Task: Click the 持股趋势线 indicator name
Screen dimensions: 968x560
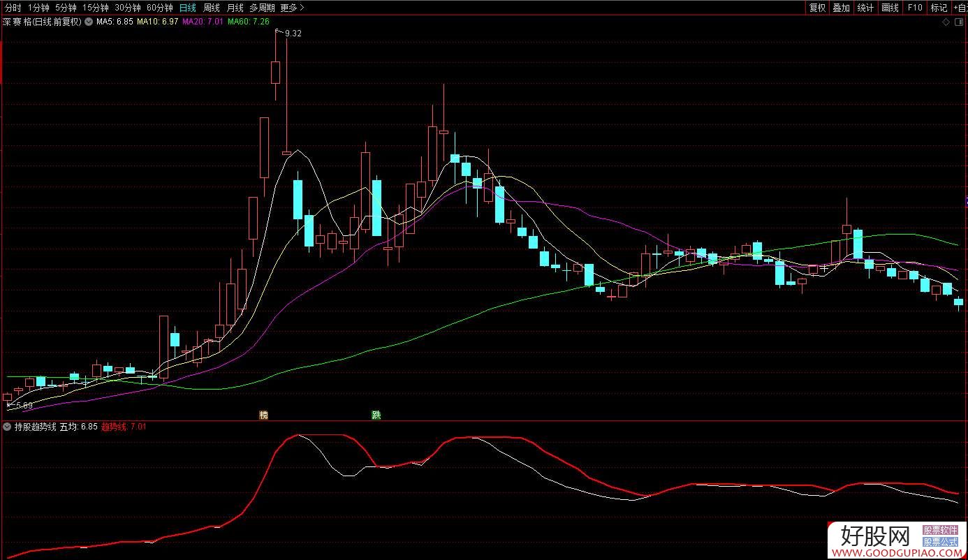Action: 36,426
